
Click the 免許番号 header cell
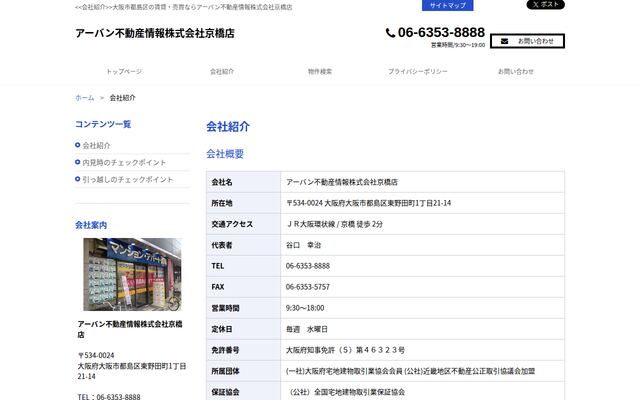tap(244, 350)
